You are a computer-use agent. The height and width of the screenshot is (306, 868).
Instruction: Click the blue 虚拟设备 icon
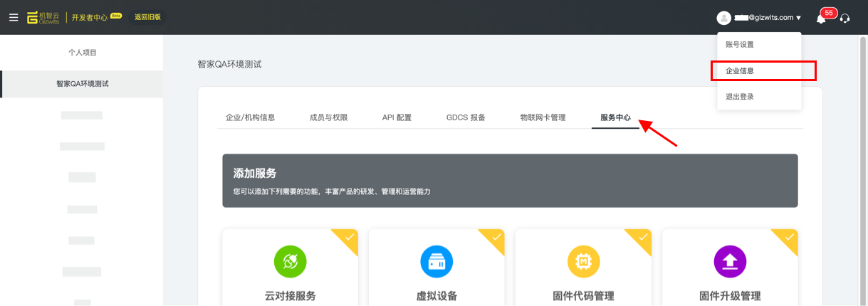[x=436, y=261]
